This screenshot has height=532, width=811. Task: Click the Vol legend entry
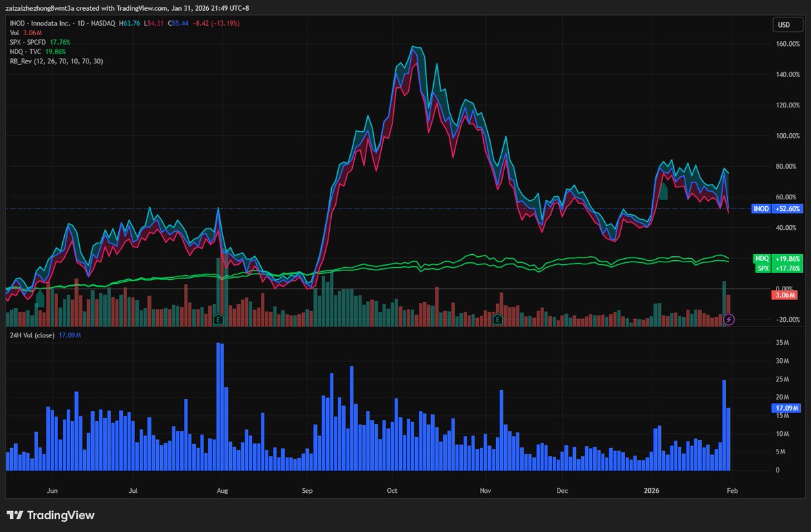coord(14,31)
